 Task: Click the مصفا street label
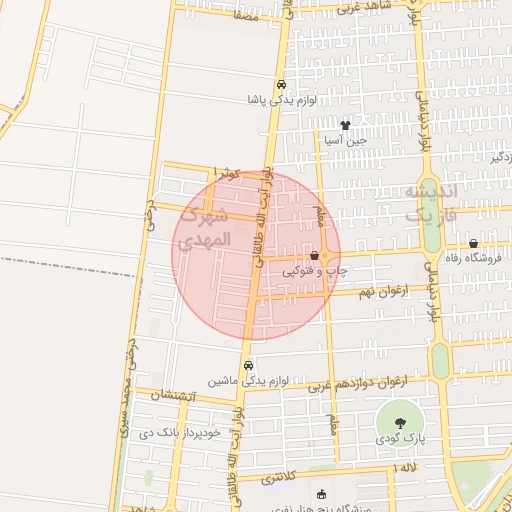click(246, 16)
